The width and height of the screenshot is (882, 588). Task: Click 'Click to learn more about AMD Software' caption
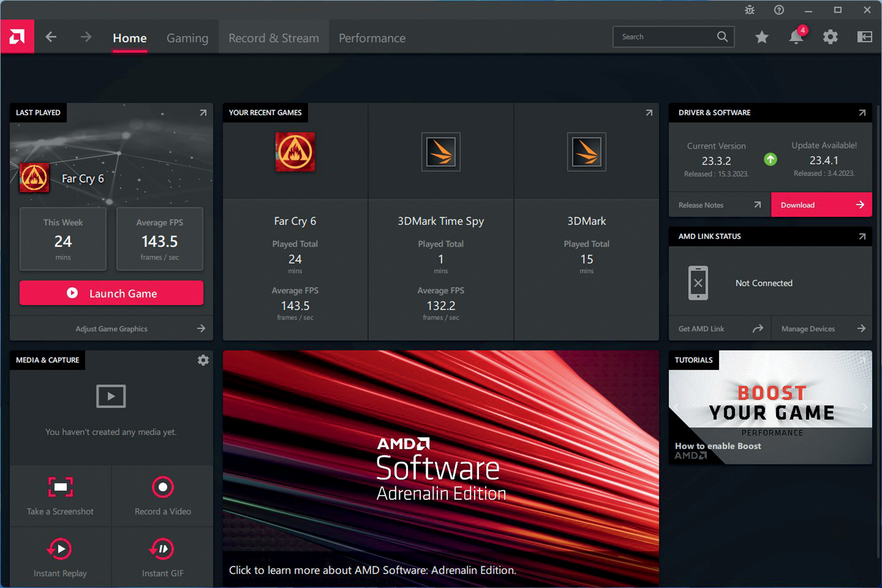pos(372,570)
